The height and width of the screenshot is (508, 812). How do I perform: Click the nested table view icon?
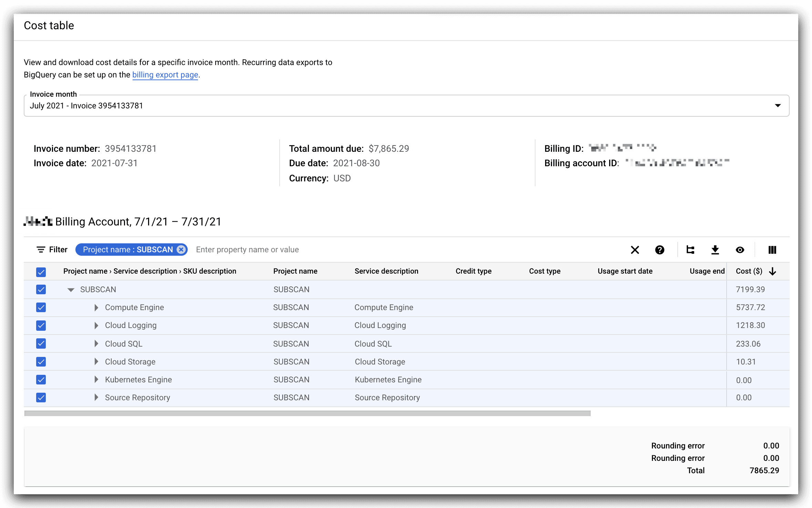(x=690, y=250)
